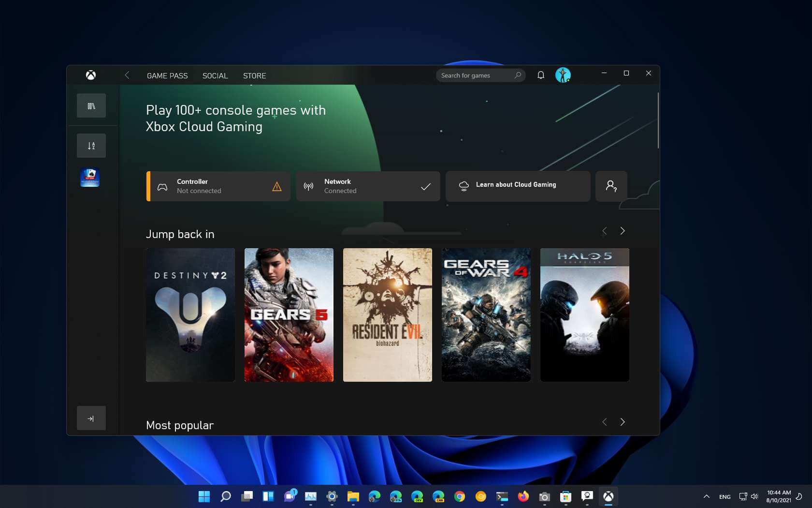The image size is (812, 508).
Task: Open the volume tray icon
Action: click(x=754, y=496)
